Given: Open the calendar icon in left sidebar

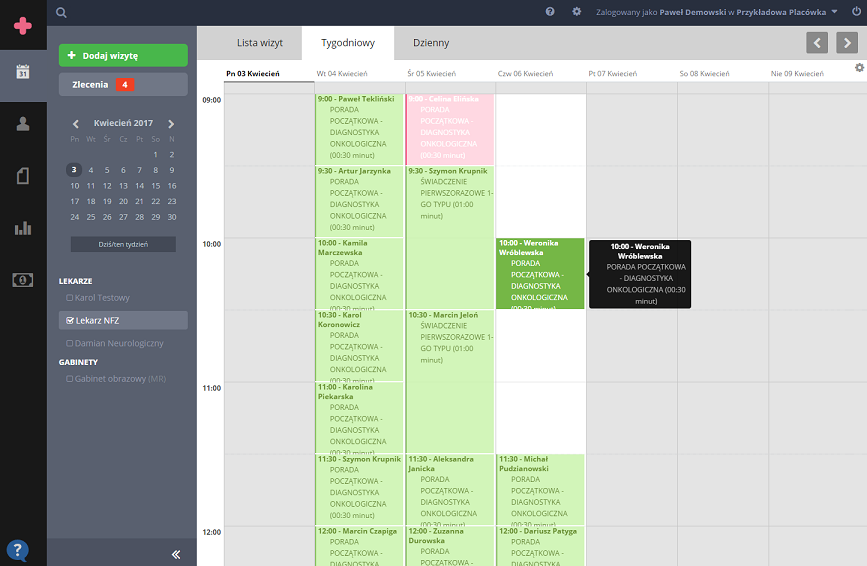Looking at the screenshot, I should [23, 72].
